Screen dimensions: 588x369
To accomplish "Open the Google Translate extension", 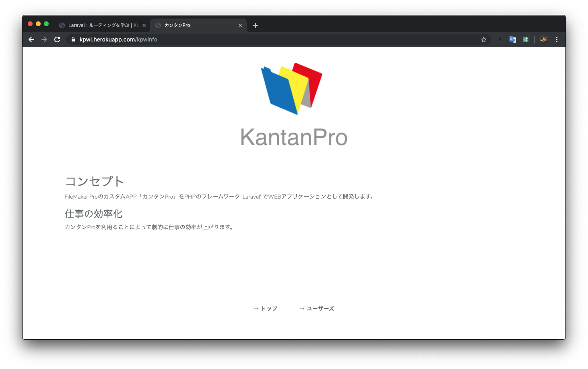I will pos(513,39).
